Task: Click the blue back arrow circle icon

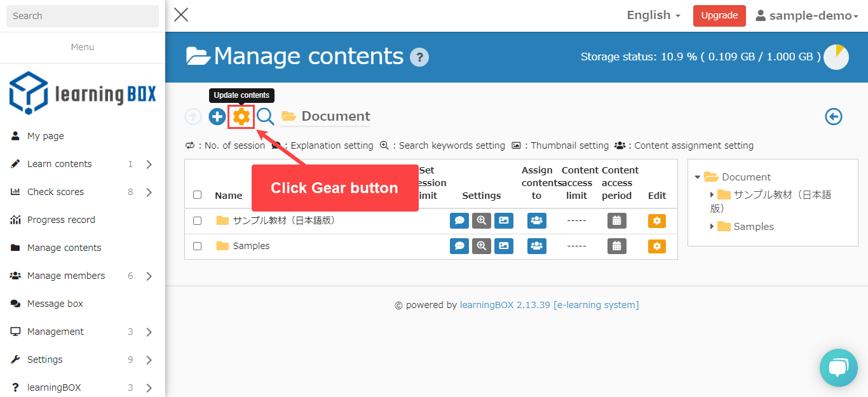Action: [833, 117]
